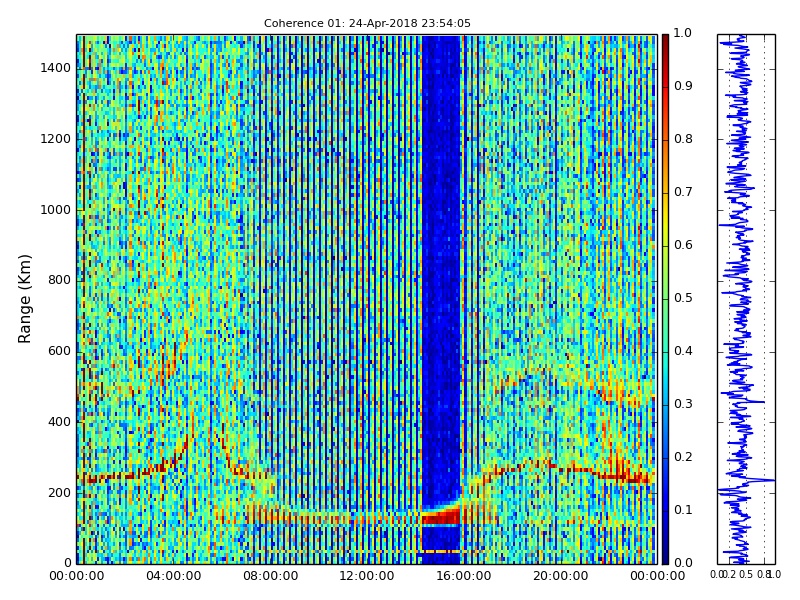Click the 'Range (Km)' y-axis label
This screenshot has width=800, height=600.
(x=24, y=299)
